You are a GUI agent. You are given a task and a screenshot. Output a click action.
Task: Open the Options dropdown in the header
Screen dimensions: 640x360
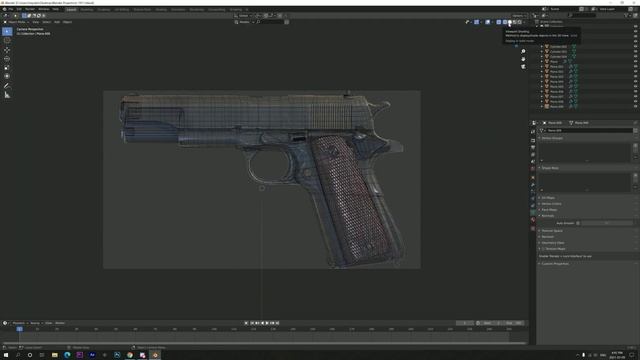tap(519, 16)
